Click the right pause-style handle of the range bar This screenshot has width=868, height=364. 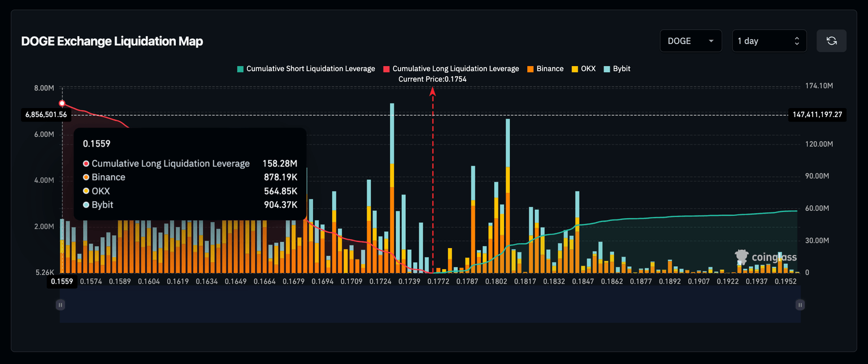(x=800, y=305)
